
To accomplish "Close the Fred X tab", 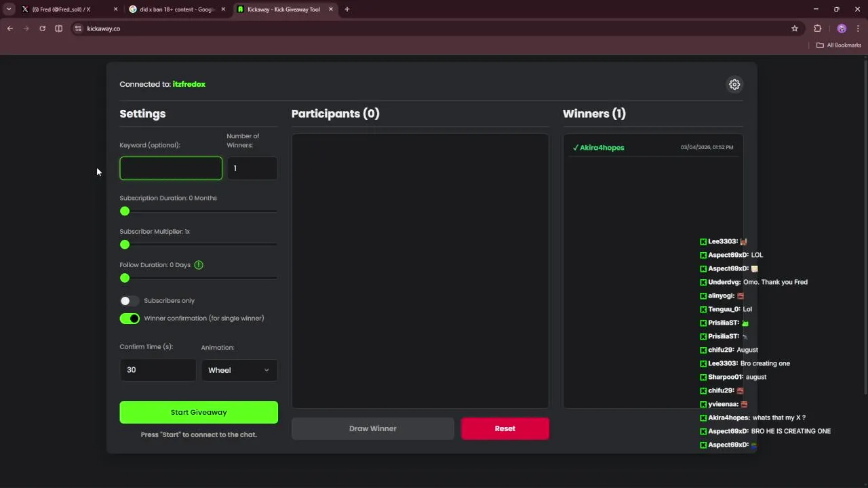I will [115, 9].
